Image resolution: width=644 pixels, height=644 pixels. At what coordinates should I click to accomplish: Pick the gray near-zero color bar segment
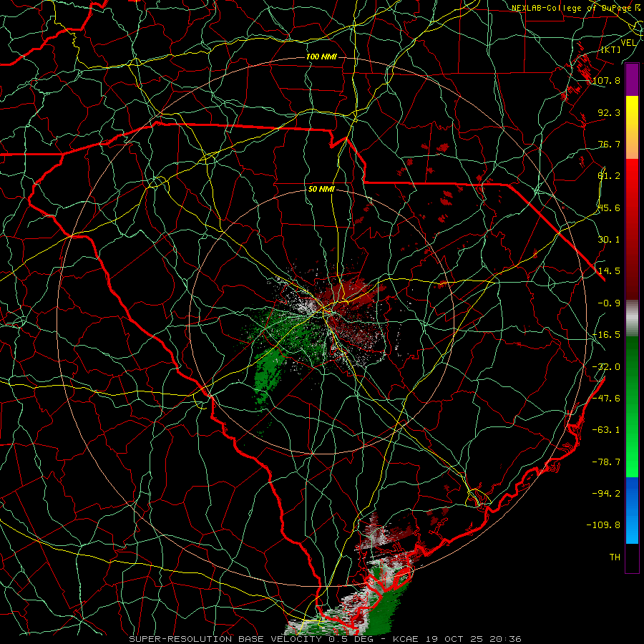tap(632, 318)
